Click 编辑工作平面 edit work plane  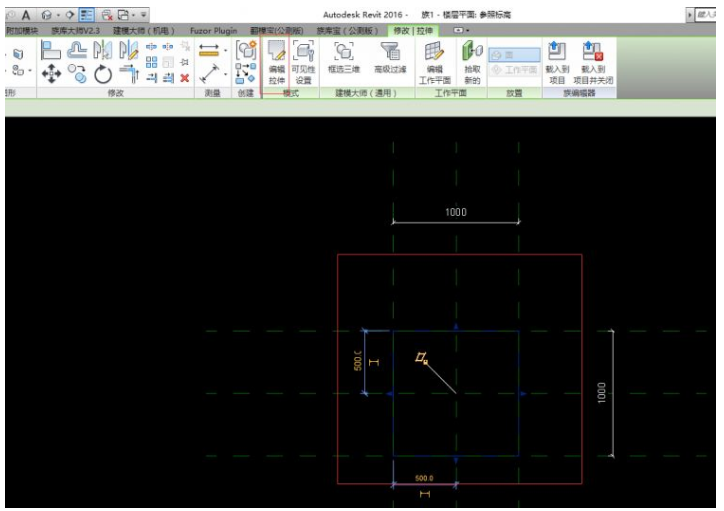[434, 60]
